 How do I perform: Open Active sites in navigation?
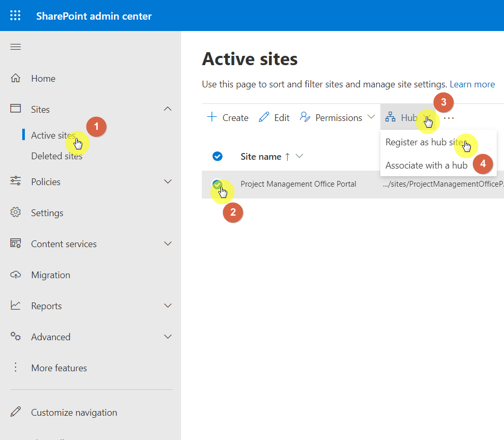coord(53,135)
